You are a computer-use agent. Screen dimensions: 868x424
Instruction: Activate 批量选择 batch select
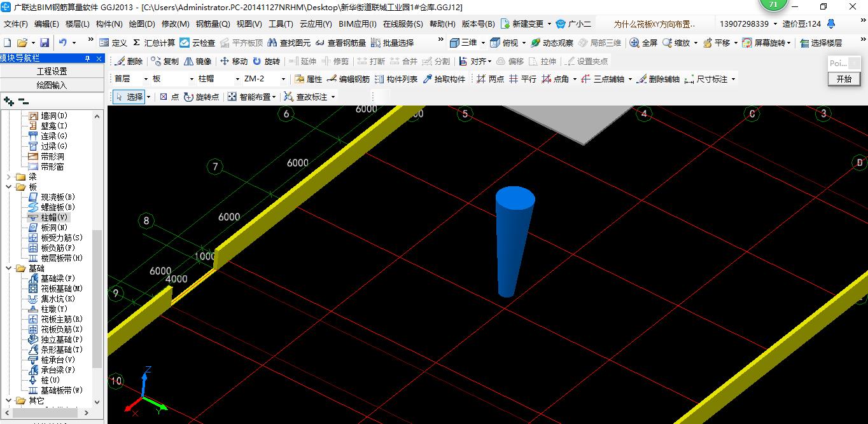pyautogui.click(x=392, y=43)
